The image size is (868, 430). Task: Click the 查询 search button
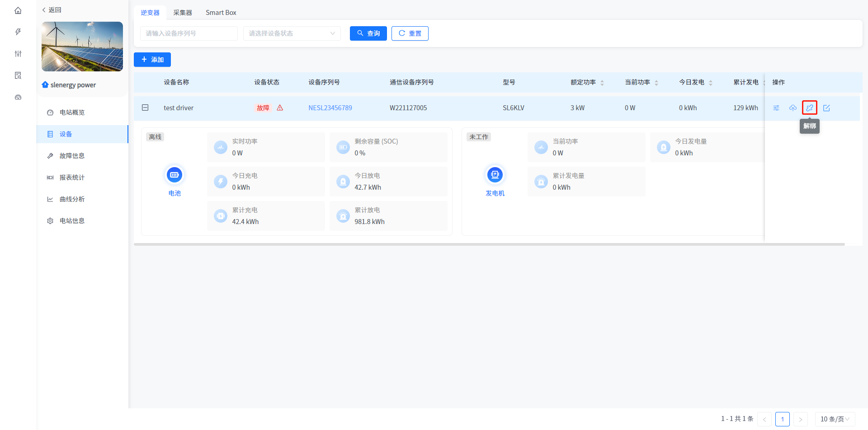368,33
